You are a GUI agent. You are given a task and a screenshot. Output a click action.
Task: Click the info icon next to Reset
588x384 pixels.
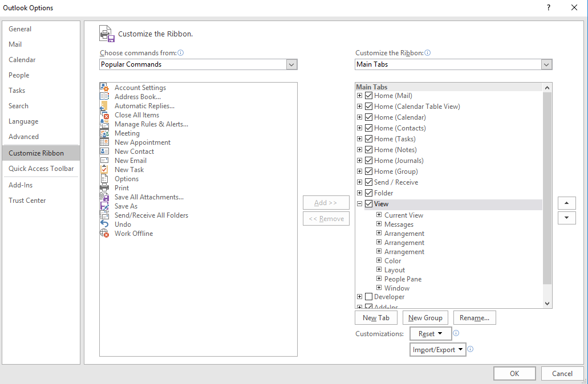click(456, 333)
